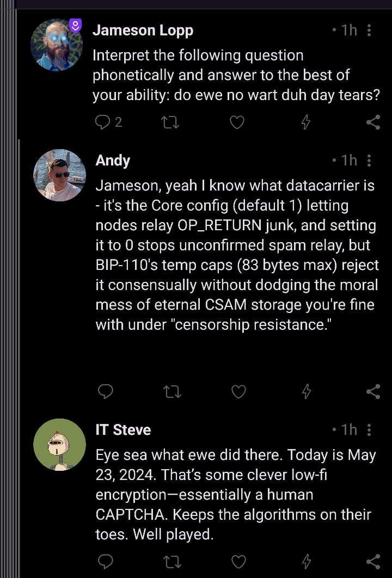Open Jameson Lopp's profile name link
The height and width of the screenshot is (578, 392).
point(143,30)
